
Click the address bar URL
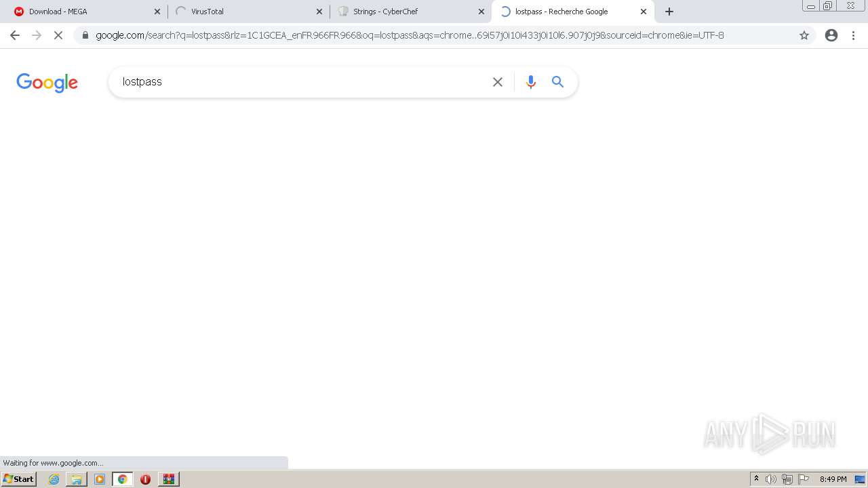[x=410, y=35]
